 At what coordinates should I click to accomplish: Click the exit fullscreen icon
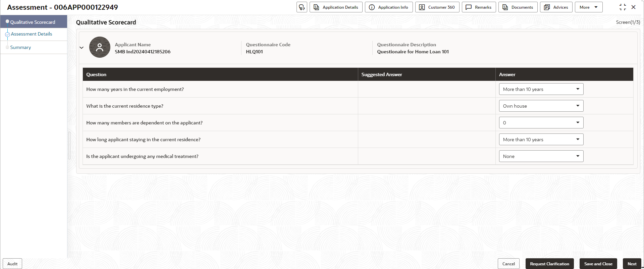click(623, 7)
